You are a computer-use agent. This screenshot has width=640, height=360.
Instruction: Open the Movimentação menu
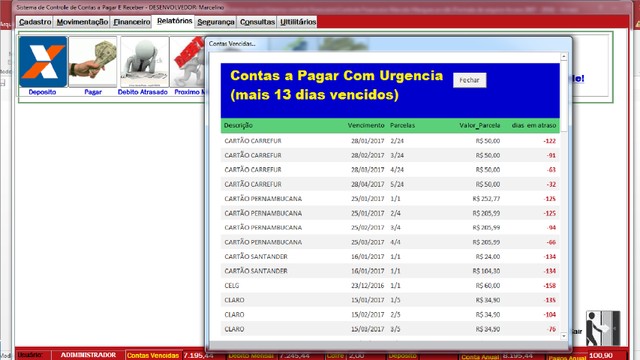82,22
